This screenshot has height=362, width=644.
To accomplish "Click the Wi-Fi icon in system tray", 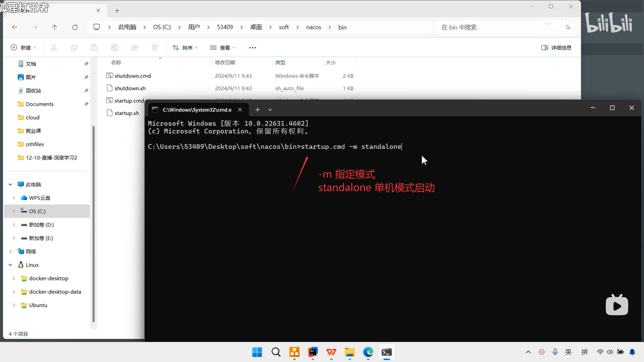I will click(x=600, y=352).
